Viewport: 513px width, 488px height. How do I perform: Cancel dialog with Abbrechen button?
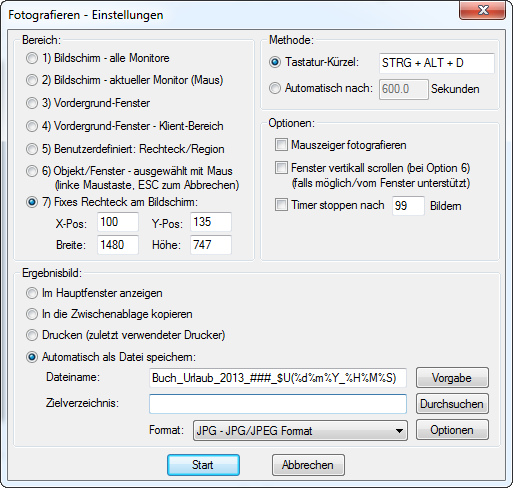(x=308, y=465)
